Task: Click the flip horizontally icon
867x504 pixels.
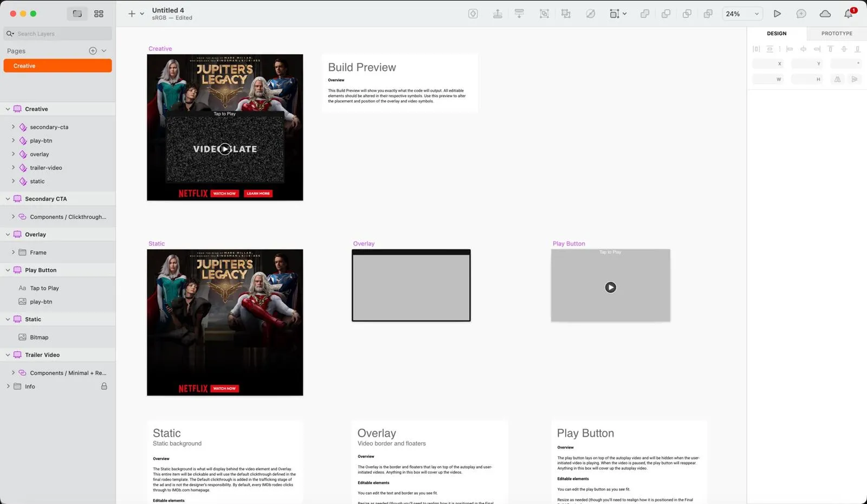Action: [837, 79]
